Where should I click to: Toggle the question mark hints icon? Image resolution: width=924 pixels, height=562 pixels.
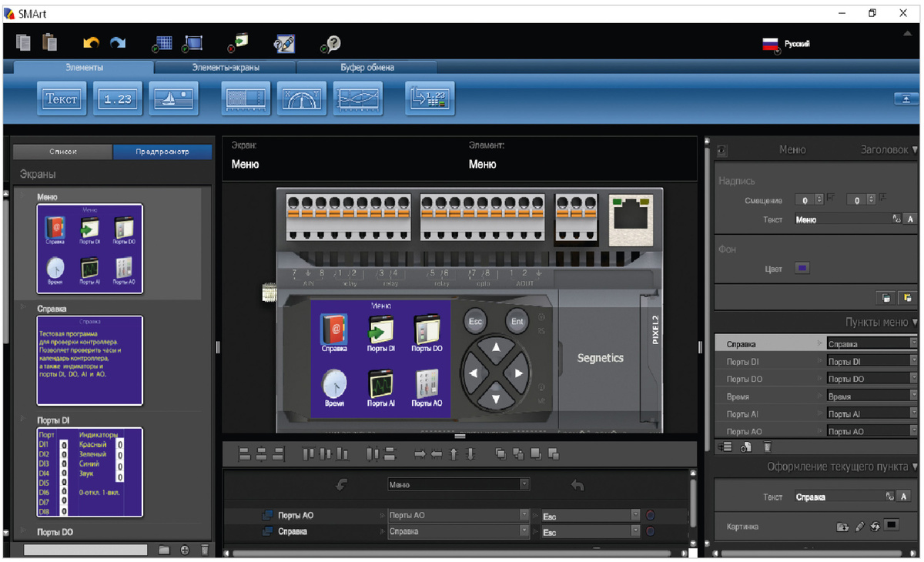coord(331,44)
